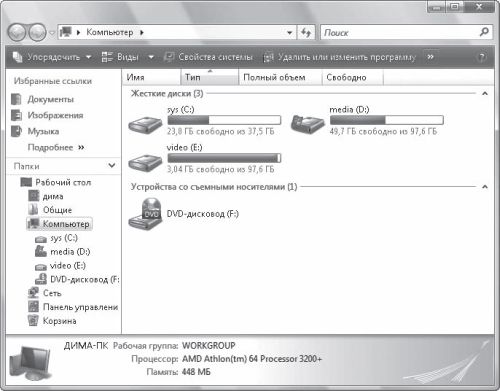The width and height of the screenshot is (500, 391).
Task: Click the Жесткие диски (3) group label
Action: tap(167, 93)
